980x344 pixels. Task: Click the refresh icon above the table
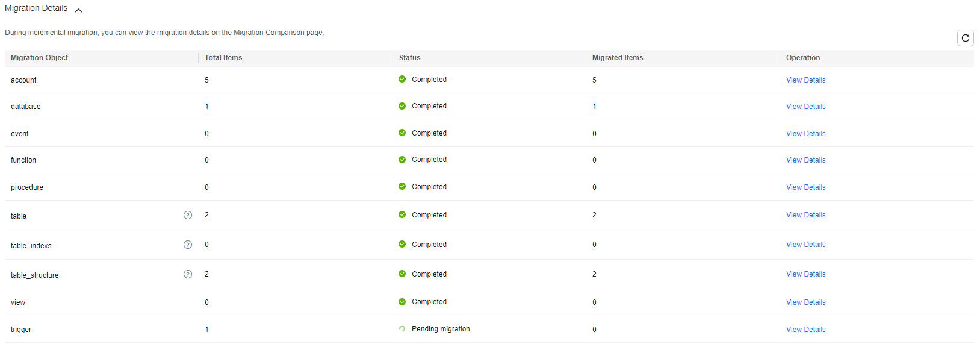(965, 38)
